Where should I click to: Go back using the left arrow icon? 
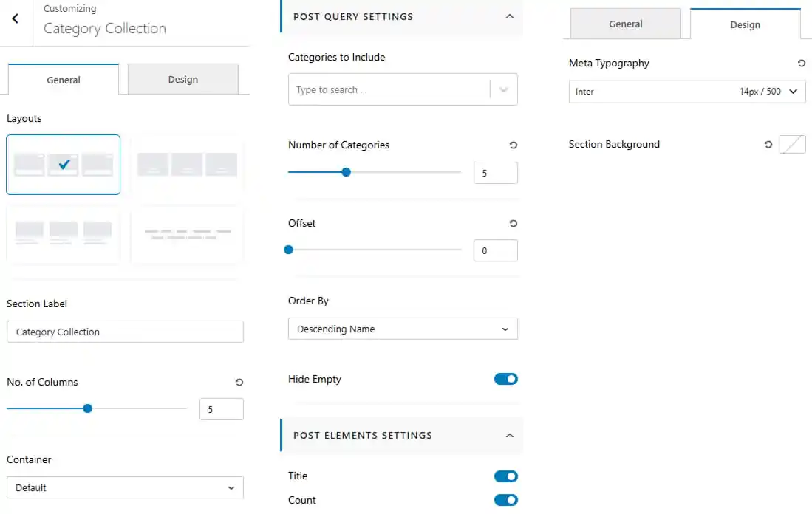tap(15, 19)
